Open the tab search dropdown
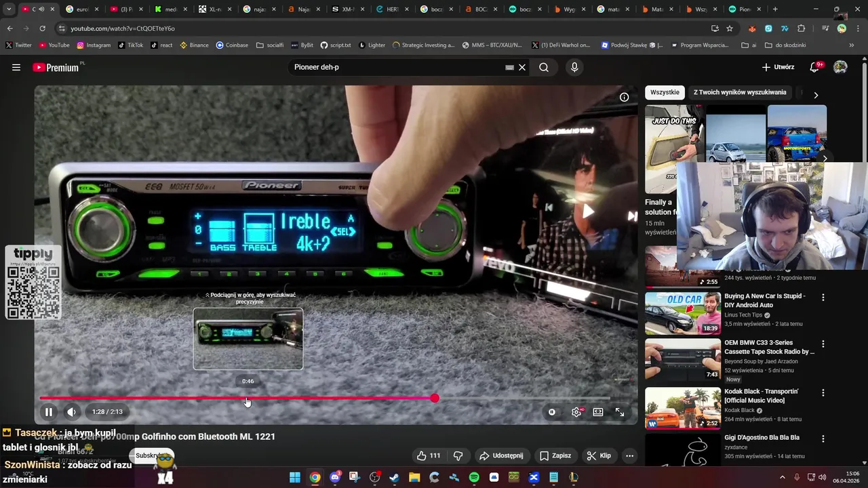Viewport: 868px width, 488px height. tap(9, 9)
